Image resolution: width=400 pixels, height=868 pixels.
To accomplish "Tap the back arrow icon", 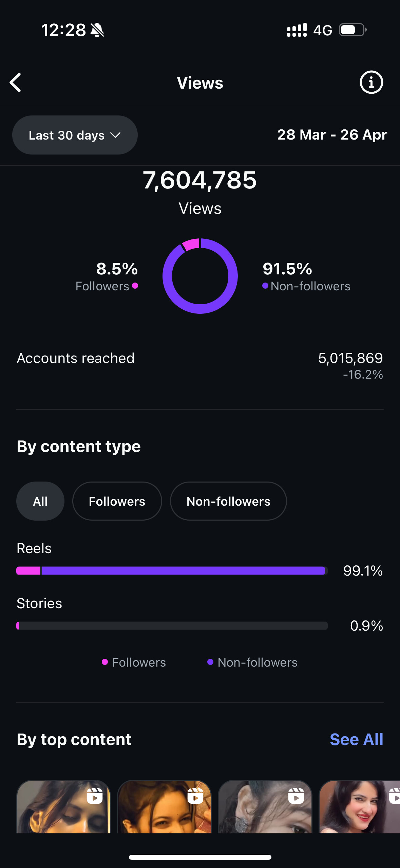I will 15,83.
